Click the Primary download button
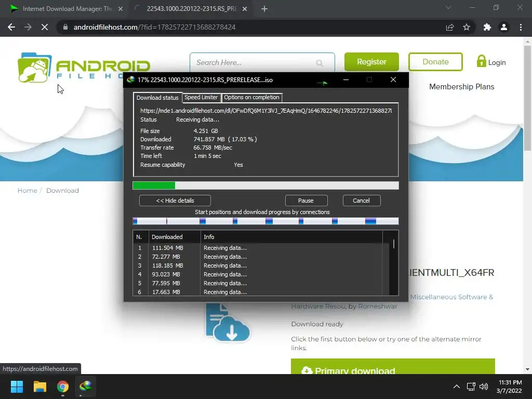The height and width of the screenshot is (399, 532). tap(393, 367)
